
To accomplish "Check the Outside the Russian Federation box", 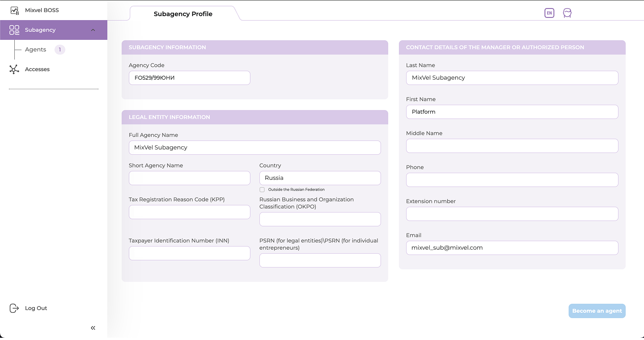I will (262, 190).
